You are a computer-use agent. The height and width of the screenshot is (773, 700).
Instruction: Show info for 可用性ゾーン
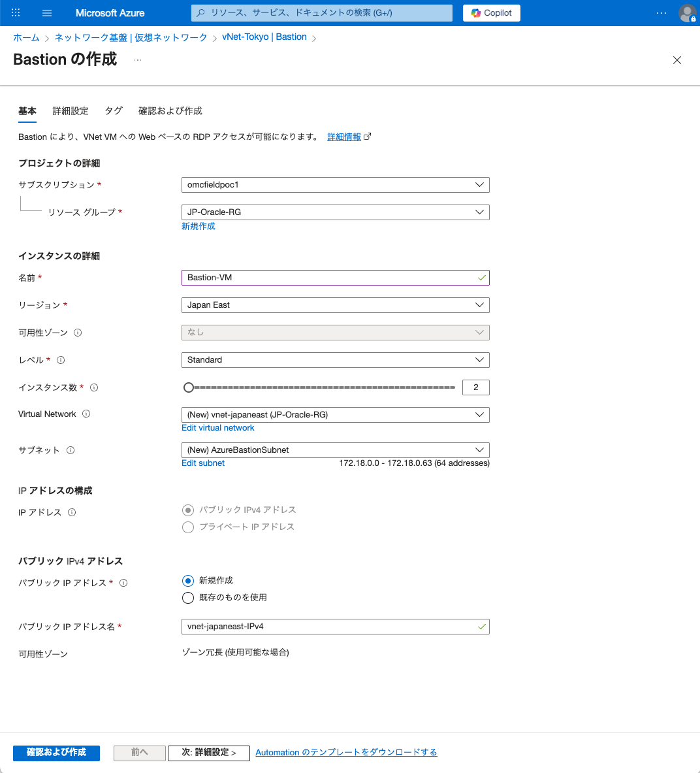(78, 333)
